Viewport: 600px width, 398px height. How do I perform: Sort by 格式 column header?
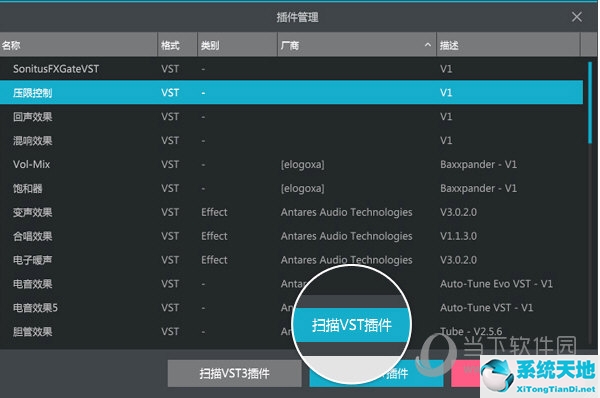(x=178, y=45)
